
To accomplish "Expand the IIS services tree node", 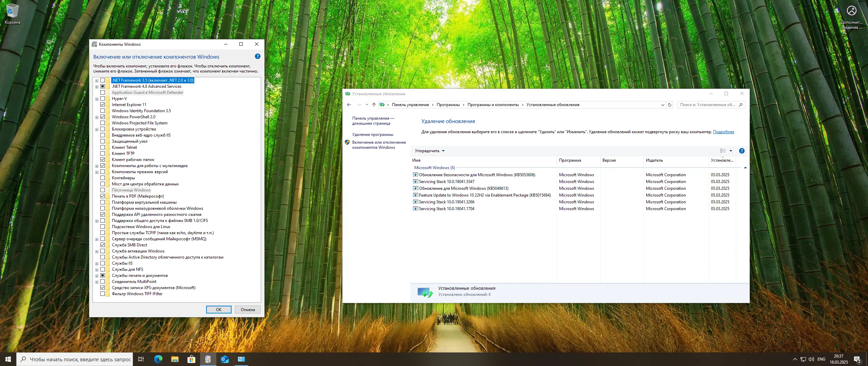I will [x=97, y=264].
